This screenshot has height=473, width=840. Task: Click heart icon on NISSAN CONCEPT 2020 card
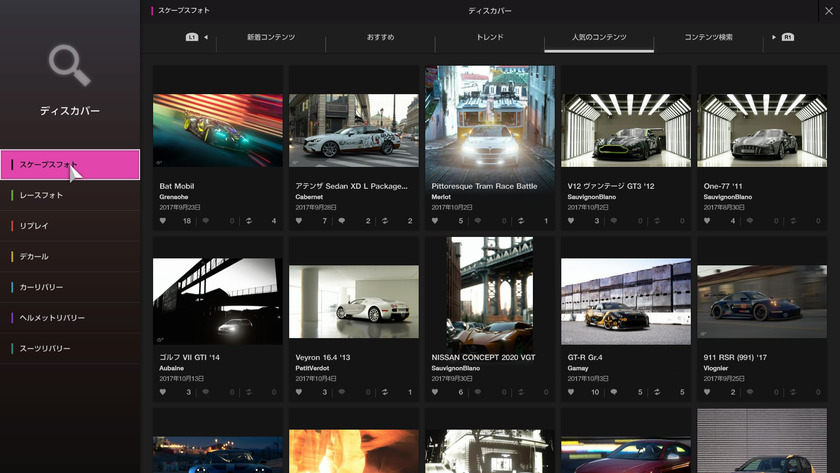(434, 393)
